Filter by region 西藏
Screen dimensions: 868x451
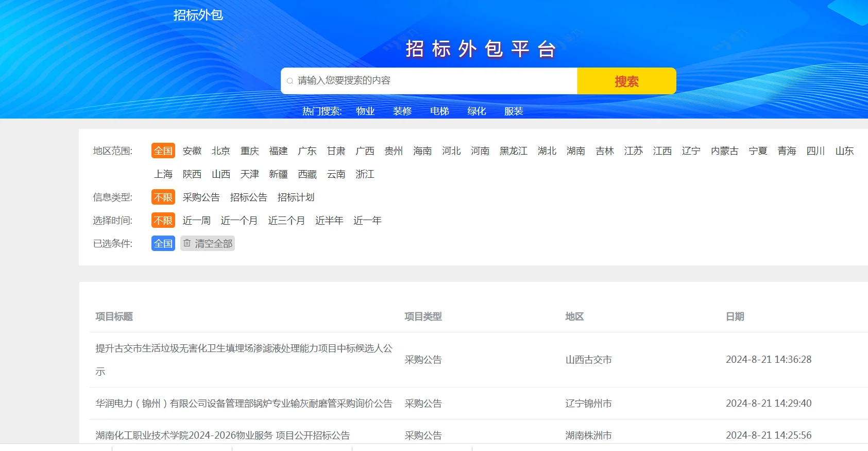tap(308, 174)
